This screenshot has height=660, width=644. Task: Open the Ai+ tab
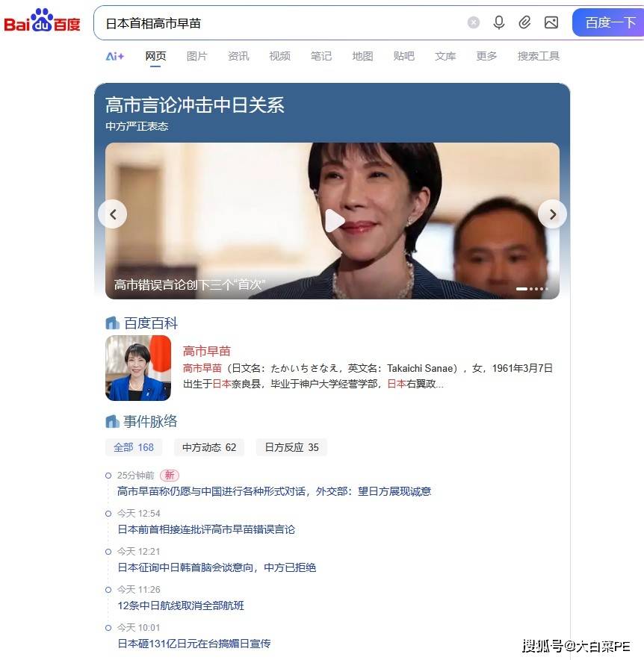(115, 56)
